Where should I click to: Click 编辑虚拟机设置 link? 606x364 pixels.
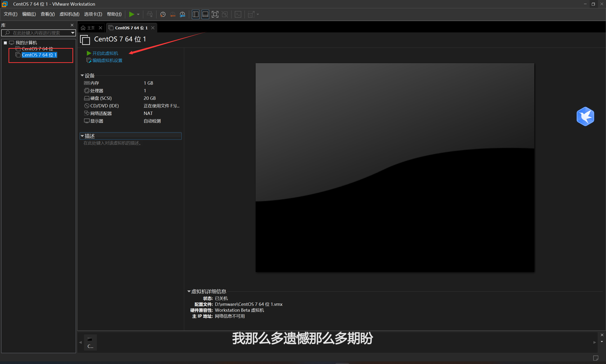coord(107,60)
